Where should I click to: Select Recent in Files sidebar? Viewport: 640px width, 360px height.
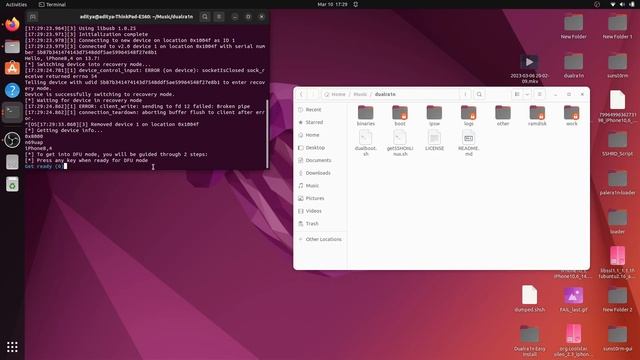pos(320,110)
